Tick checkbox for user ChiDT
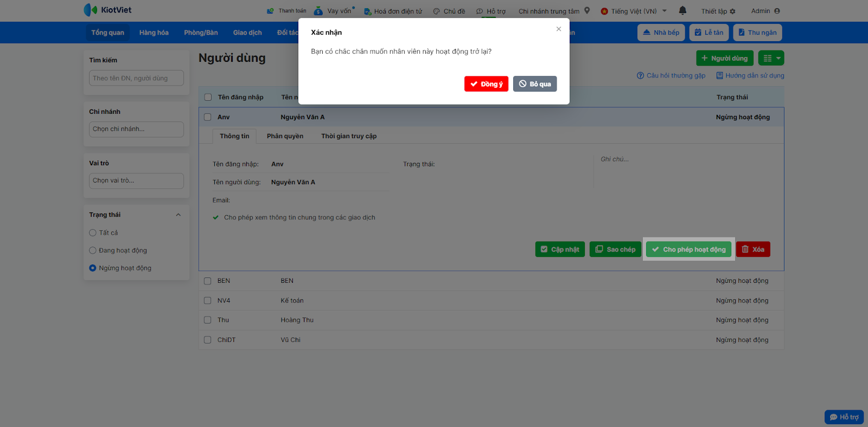Image resolution: width=868 pixels, height=427 pixels. (x=207, y=340)
